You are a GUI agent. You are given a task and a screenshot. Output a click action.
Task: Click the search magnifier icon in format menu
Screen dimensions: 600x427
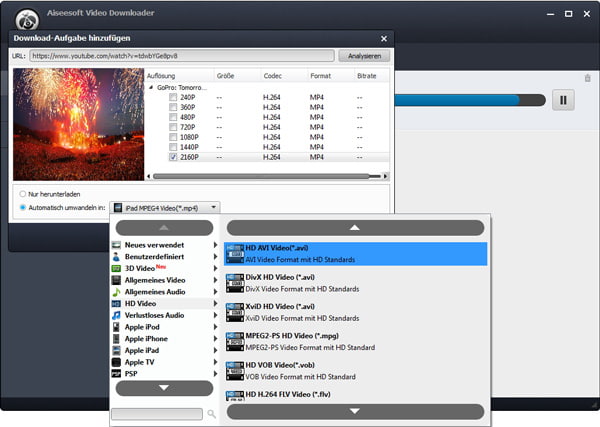[211, 414]
